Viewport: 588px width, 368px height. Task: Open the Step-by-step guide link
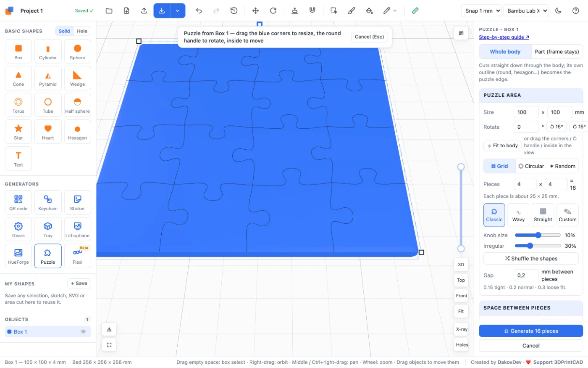[x=504, y=37]
